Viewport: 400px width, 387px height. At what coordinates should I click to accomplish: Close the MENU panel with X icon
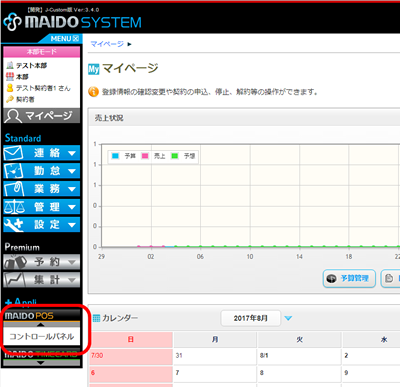coord(76,39)
